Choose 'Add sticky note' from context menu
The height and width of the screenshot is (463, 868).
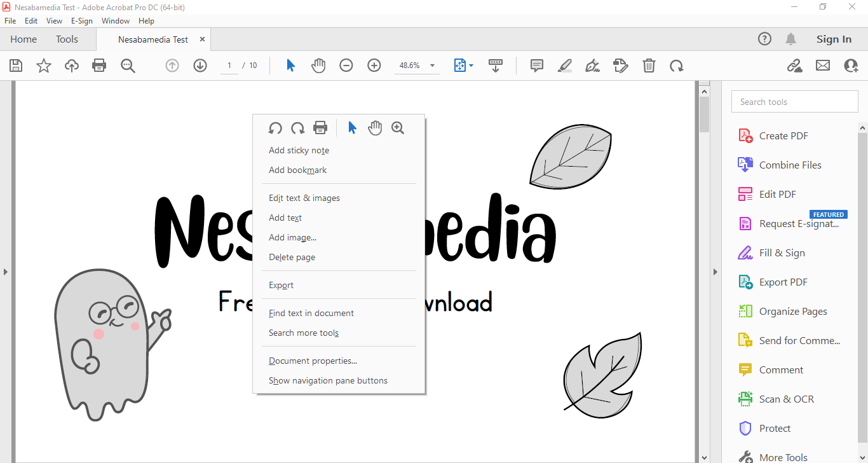click(x=299, y=151)
